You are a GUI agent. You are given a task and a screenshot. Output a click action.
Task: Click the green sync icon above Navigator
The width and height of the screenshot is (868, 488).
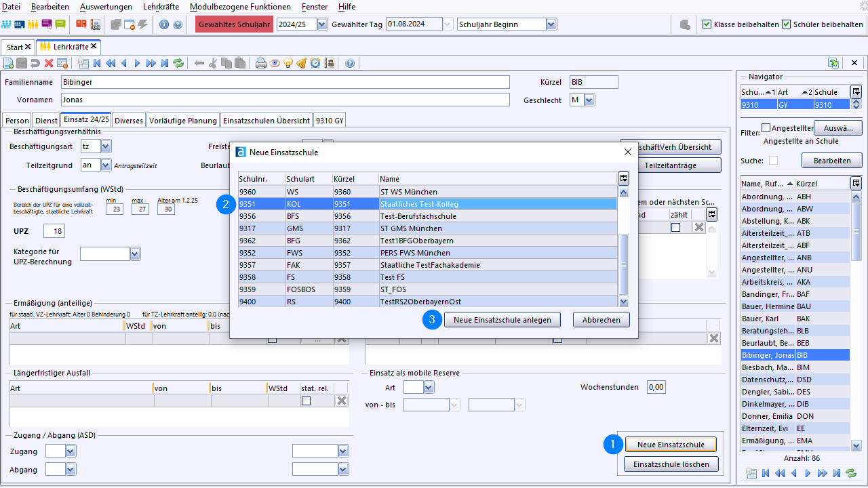click(833, 63)
